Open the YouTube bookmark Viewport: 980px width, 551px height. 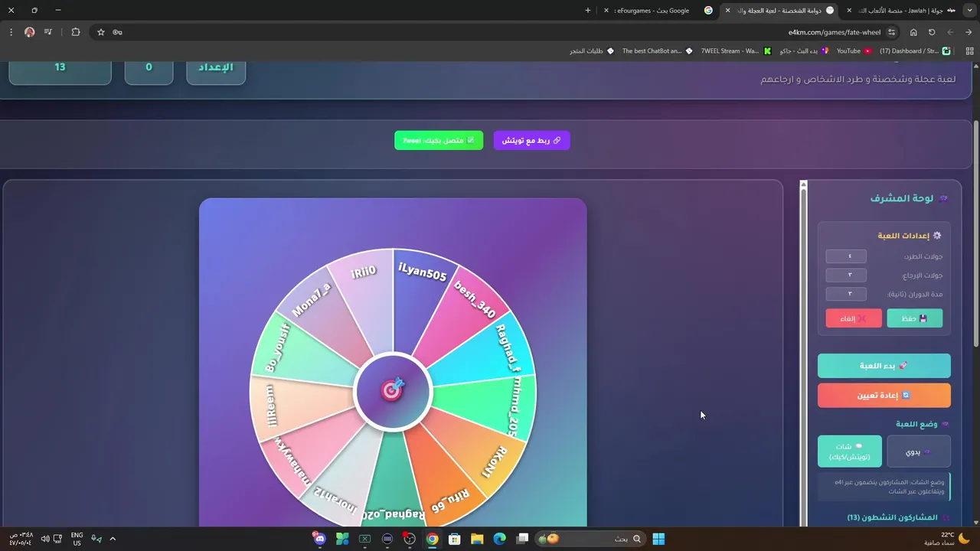point(854,51)
